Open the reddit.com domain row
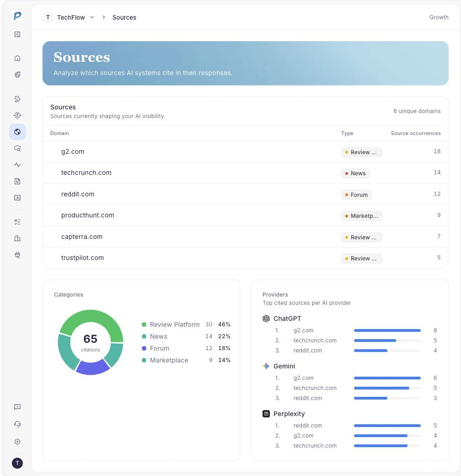The width and height of the screenshot is (461, 476). point(245,194)
